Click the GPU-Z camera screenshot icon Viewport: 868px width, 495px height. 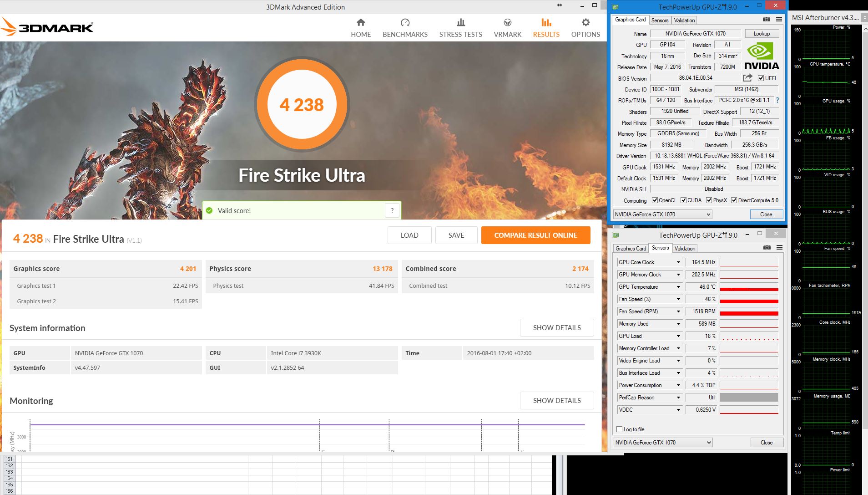pyautogui.click(x=766, y=20)
